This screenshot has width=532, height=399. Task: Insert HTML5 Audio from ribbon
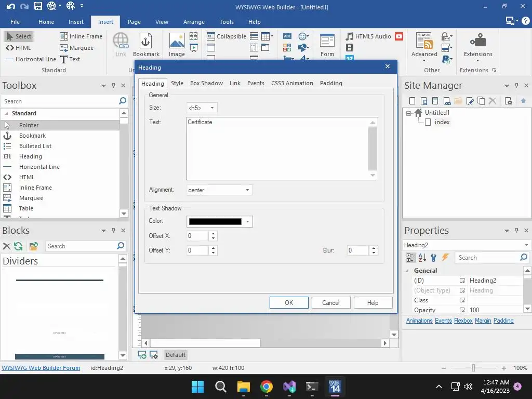(368, 36)
